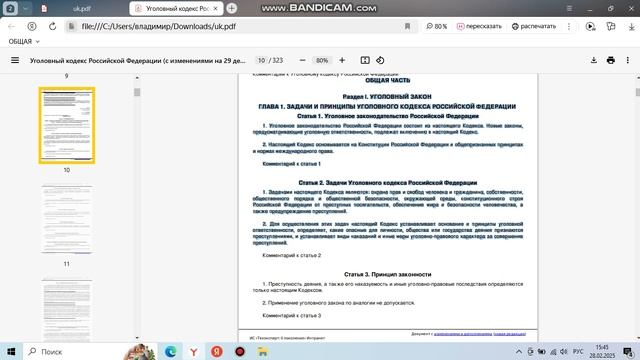
Task: Select page 12 thumbnail
Action: tap(67, 310)
